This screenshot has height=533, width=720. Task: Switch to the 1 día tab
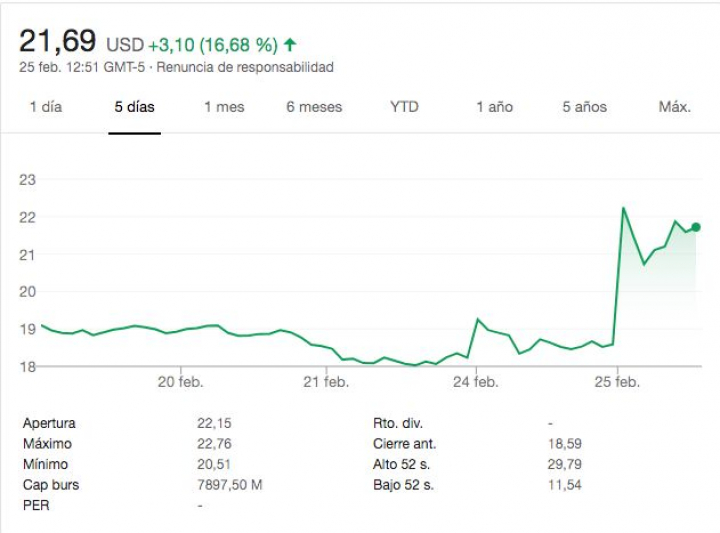point(45,107)
